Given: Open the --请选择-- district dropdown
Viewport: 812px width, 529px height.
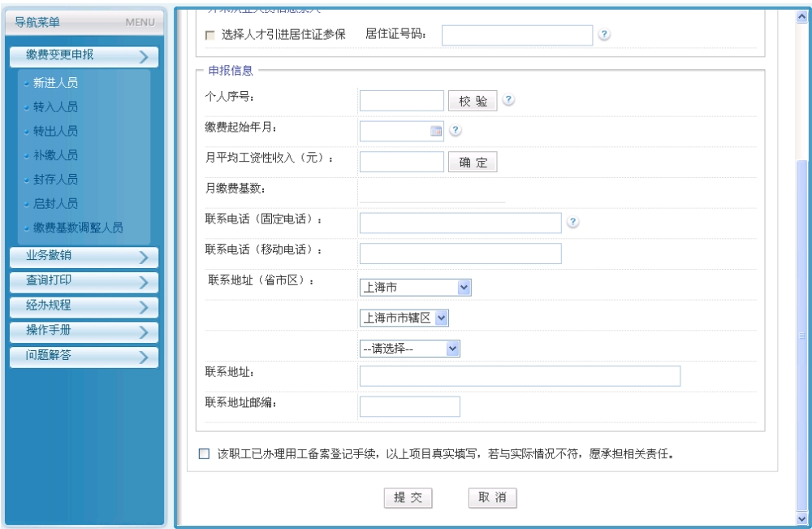Looking at the screenshot, I should [409, 349].
